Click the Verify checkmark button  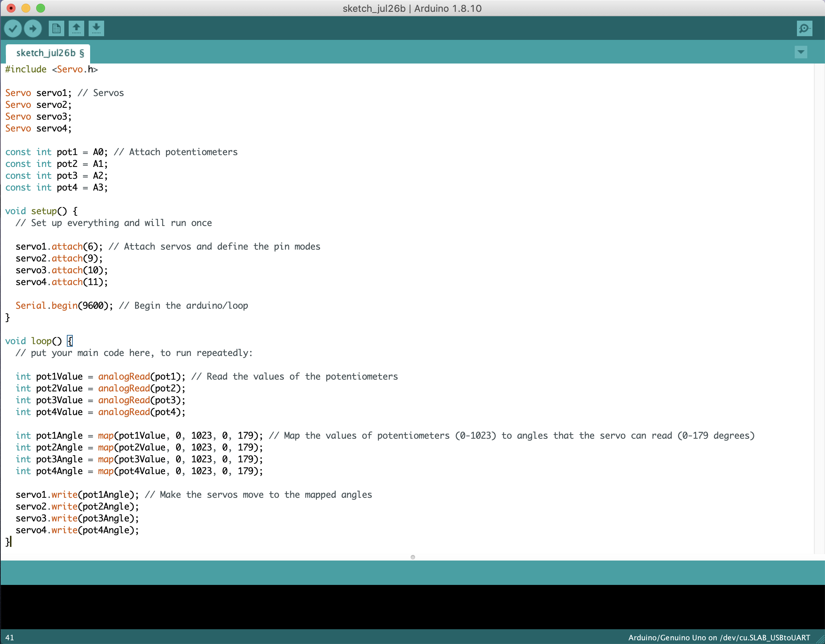(13, 28)
